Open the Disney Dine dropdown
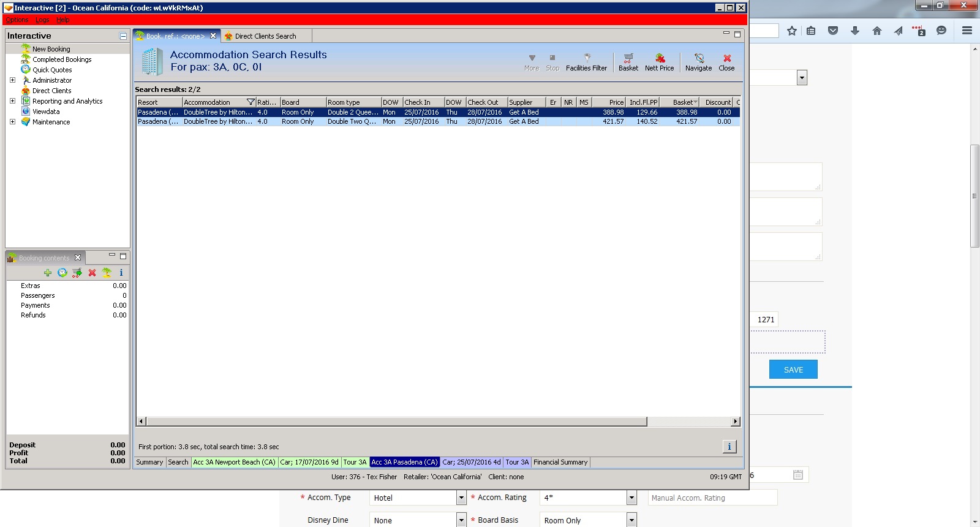 point(462,520)
